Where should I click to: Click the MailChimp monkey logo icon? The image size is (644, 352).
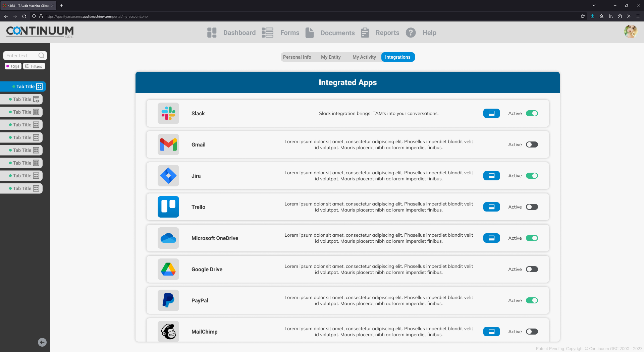168,331
